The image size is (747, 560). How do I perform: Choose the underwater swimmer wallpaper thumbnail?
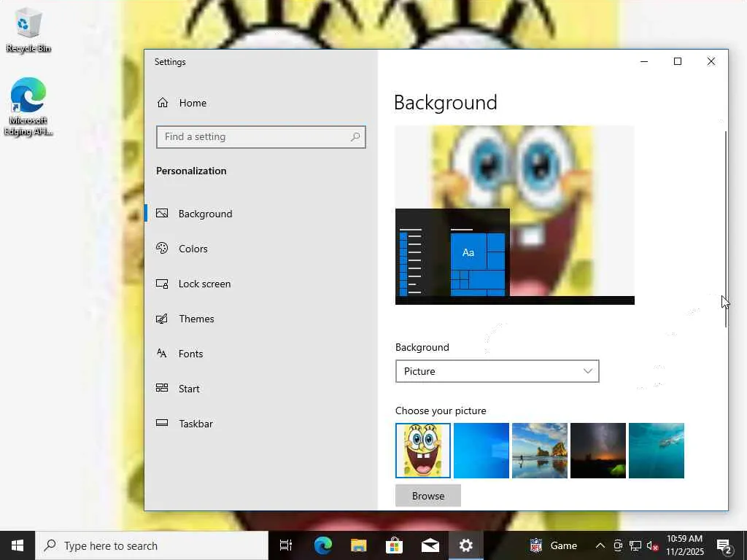coord(657,451)
